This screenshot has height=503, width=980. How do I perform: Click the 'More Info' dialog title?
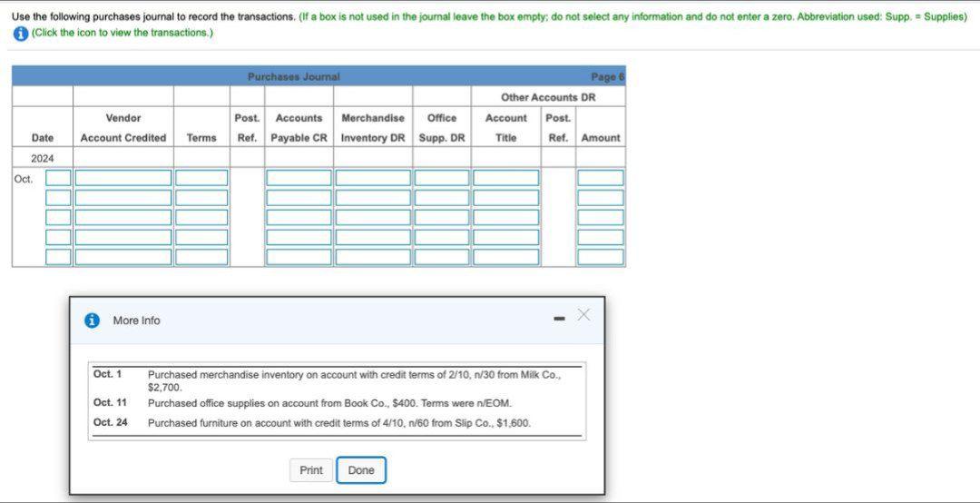(x=136, y=321)
